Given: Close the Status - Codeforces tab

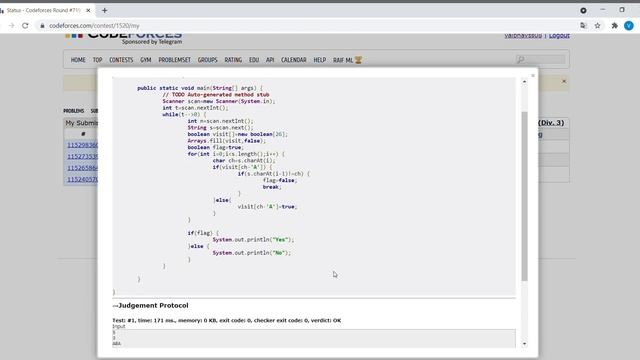Looking at the screenshot, I should tap(88, 11).
